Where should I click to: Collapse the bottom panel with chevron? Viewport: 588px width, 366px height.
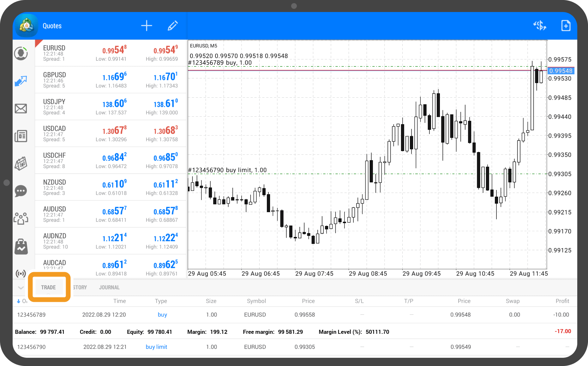click(21, 288)
